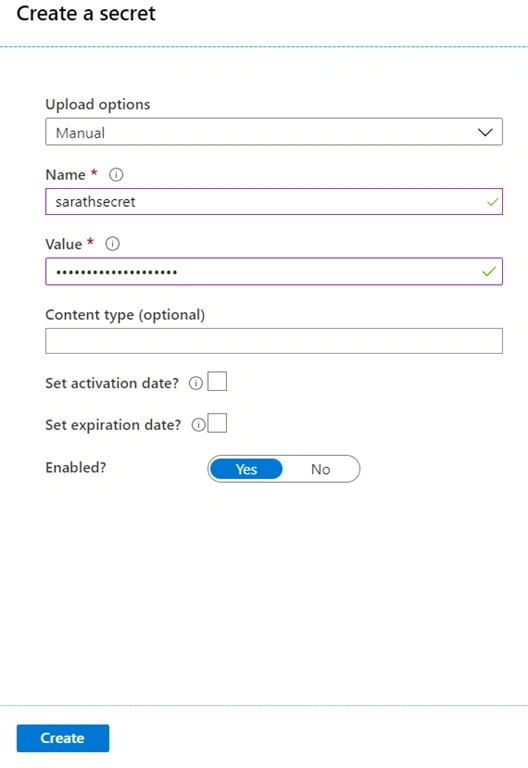Viewport: 528px width, 768px height.
Task: Click green validation checkmark in Name field
Action: point(492,202)
